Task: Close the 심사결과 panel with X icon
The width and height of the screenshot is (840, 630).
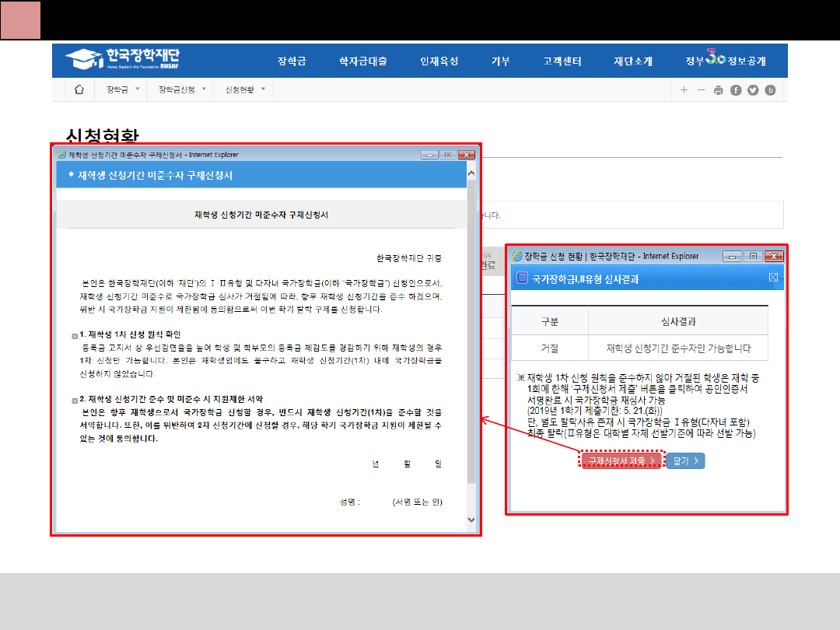Action: (x=774, y=278)
